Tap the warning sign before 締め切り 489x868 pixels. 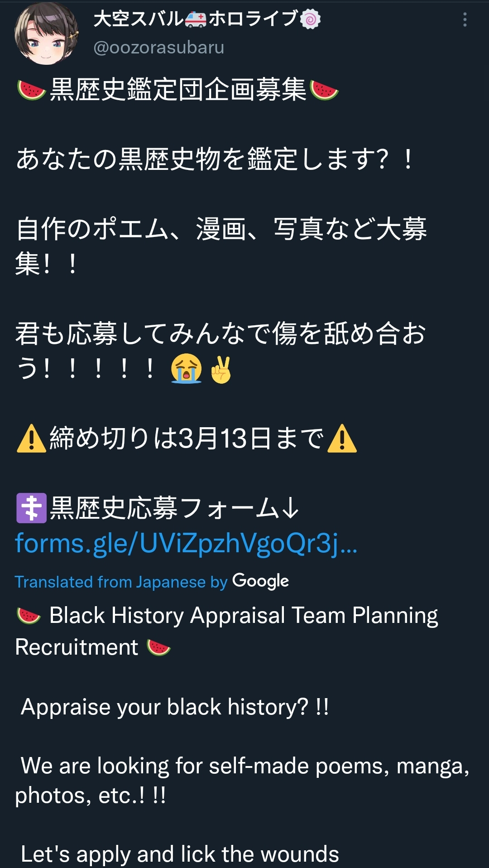point(31,439)
